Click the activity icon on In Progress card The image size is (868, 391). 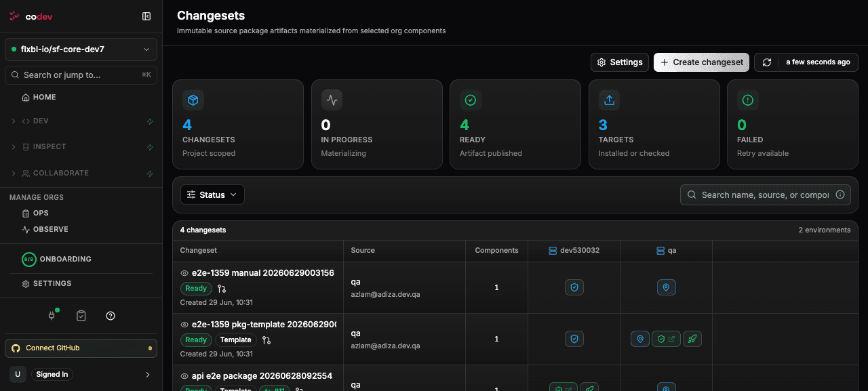point(332,100)
